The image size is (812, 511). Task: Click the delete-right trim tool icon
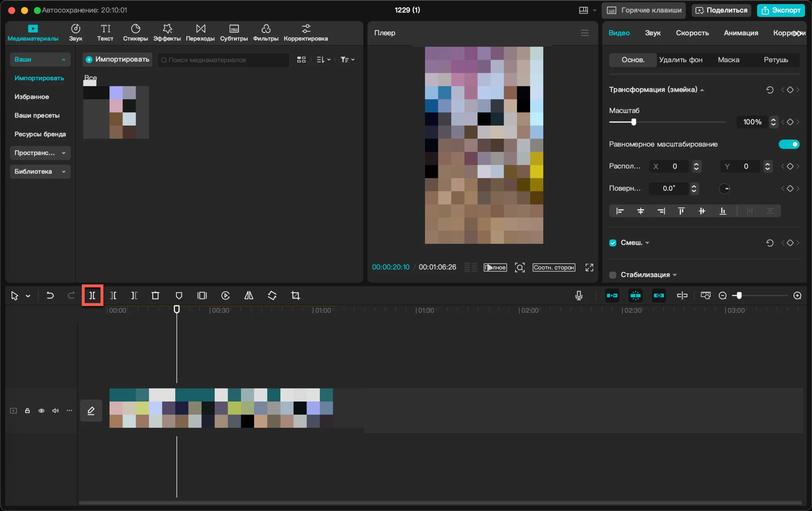coord(134,296)
